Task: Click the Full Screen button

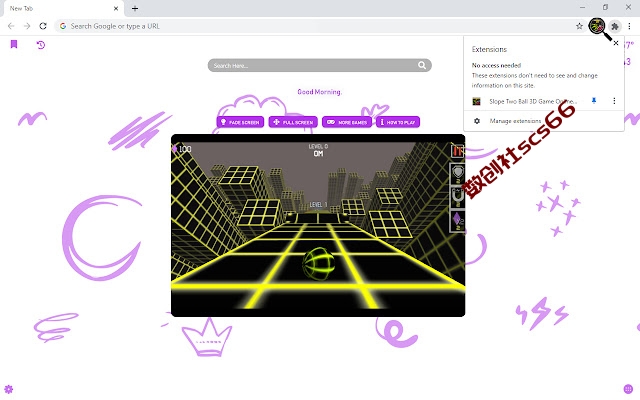Action: pyautogui.click(x=293, y=122)
